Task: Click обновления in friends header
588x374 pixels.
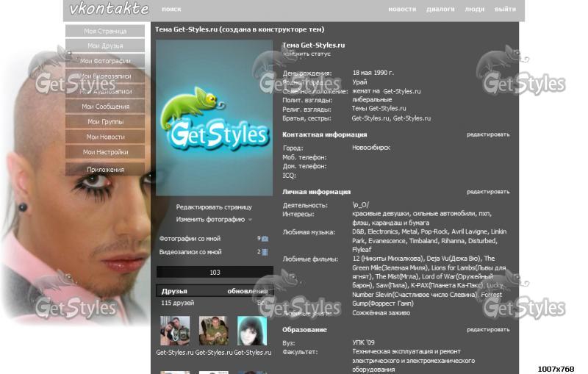Action: (x=248, y=291)
